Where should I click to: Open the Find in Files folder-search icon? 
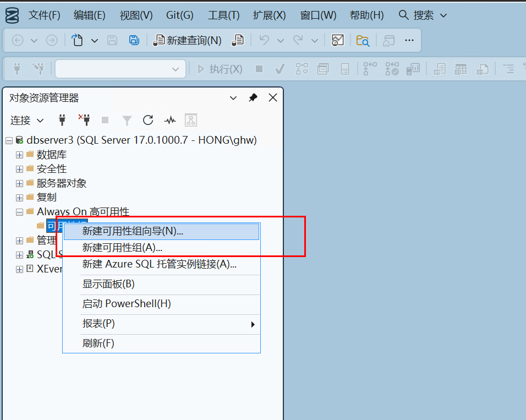(363, 40)
